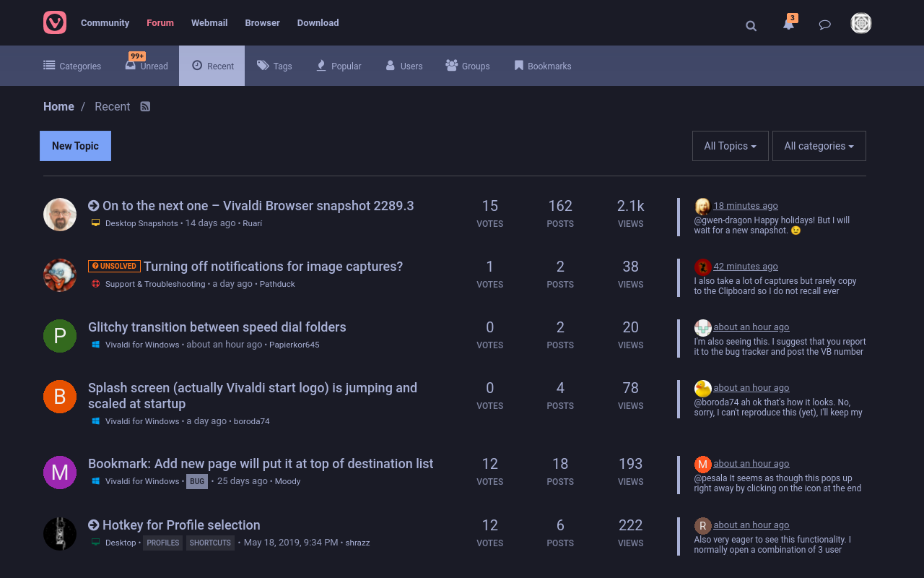This screenshot has height=578, width=924.
Task: Click the New Topic button
Action: (75, 145)
